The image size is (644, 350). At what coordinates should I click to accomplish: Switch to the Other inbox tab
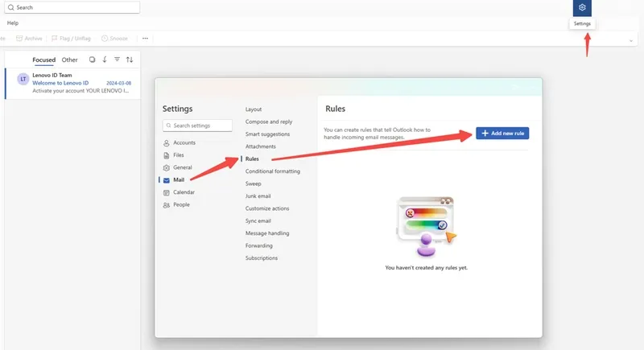(69, 60)
